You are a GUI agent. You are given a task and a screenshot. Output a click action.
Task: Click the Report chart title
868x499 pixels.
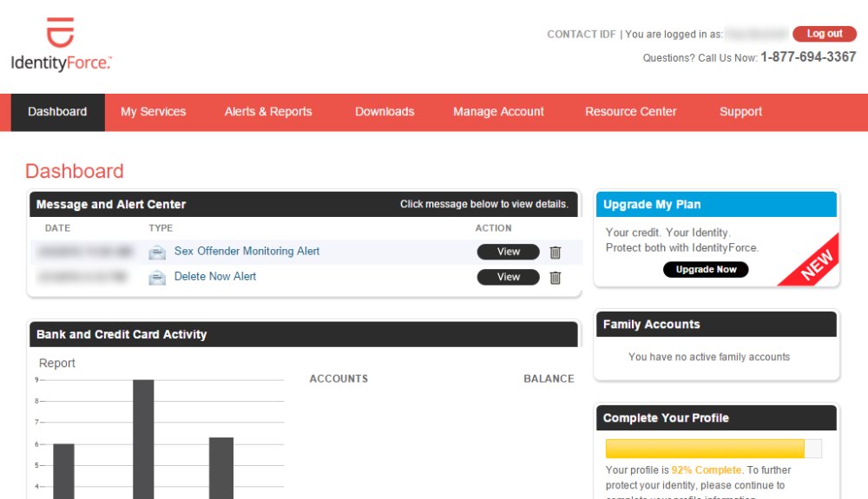coord(57,364)
